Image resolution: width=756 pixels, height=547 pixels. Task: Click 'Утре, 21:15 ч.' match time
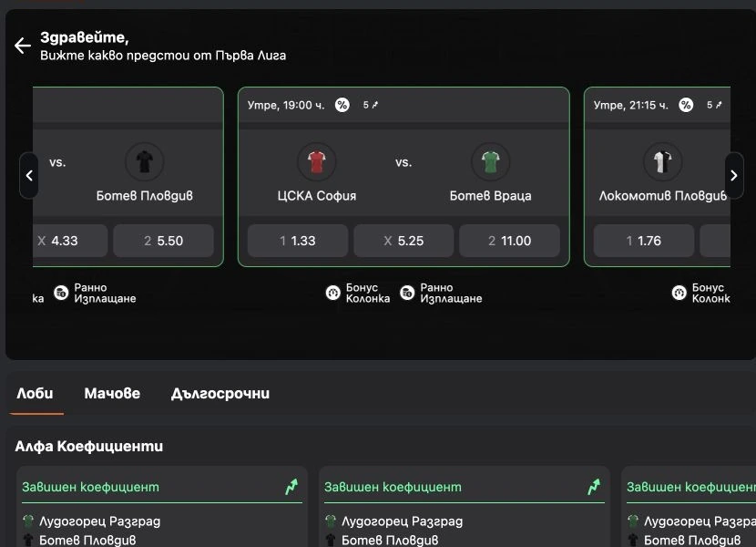[630, 105]
